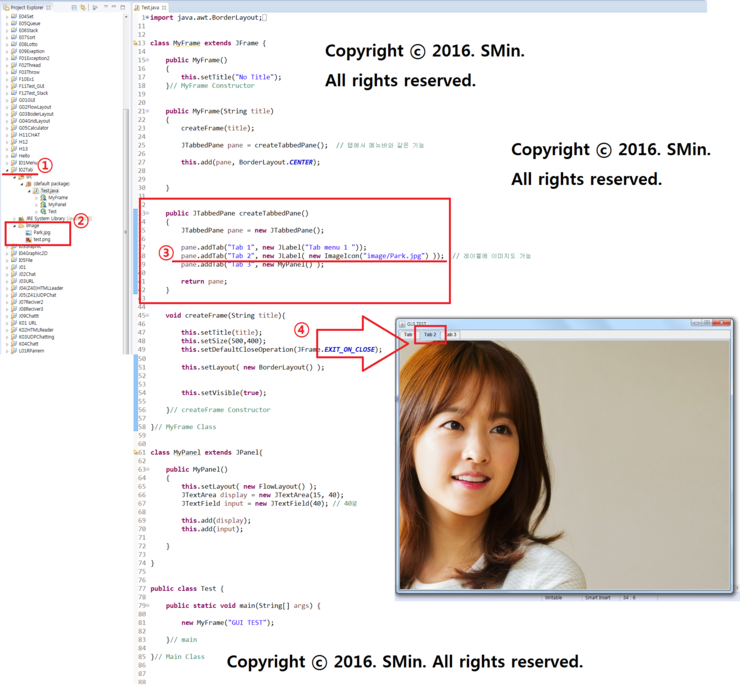The width and height of the screenshot is (740, 686).
Task: Click the Park.jpg file icon
Action: pos(29,233)
